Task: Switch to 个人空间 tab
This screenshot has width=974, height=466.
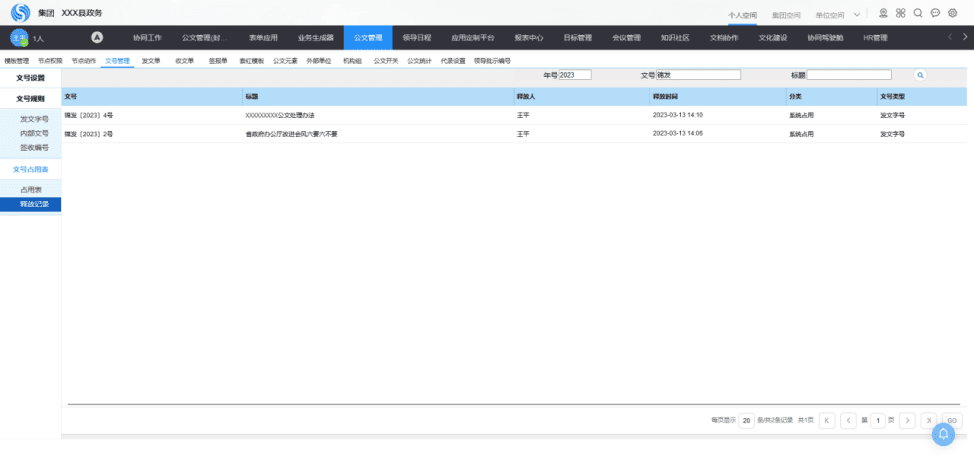Action: [x=742, y=15]
